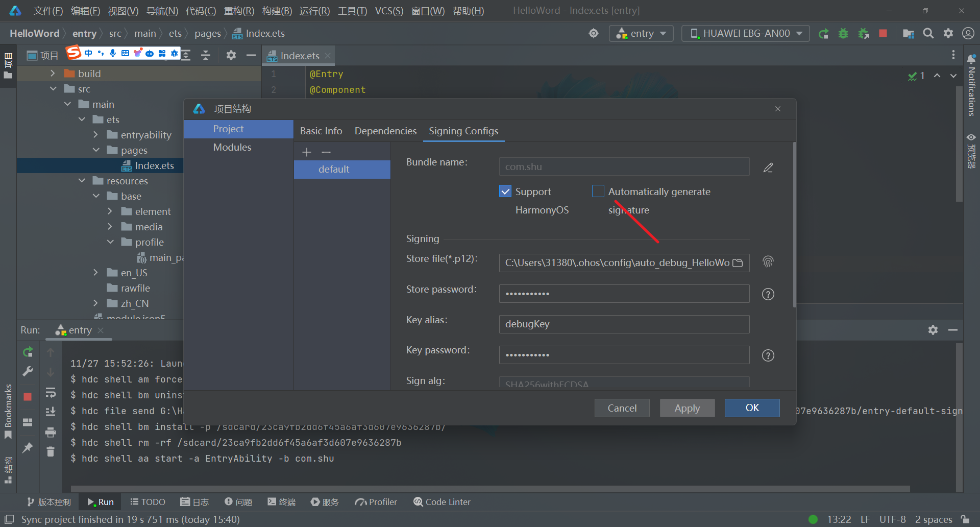Screen dimensions: 980x527
Task: Open the TODO tool window
Action: (x=148, y=502)
